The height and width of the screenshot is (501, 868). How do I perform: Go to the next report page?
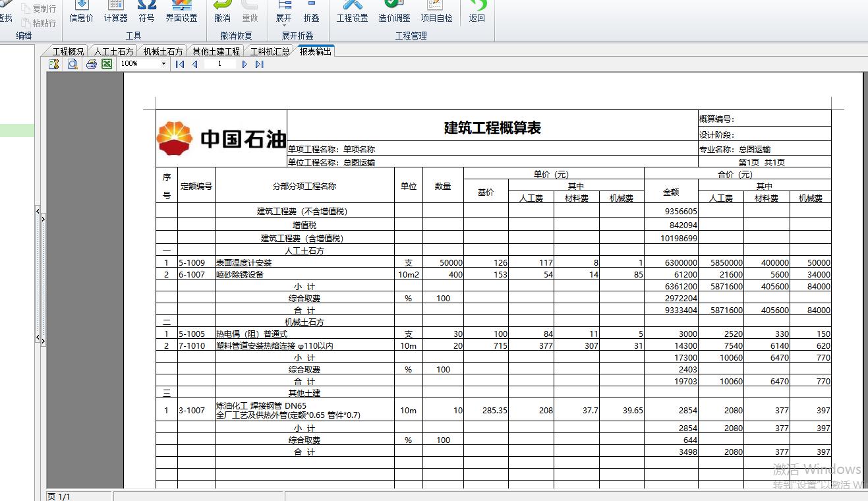(245, 64)
